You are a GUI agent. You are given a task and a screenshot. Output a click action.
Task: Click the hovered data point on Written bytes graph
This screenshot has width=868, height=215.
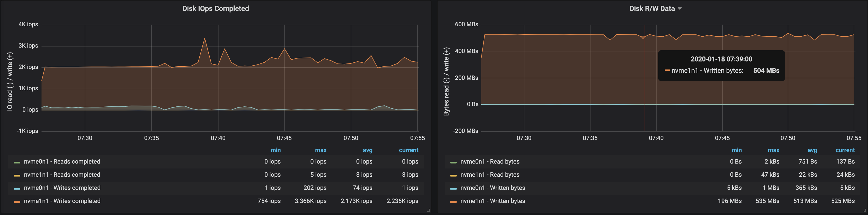click(x=643, y=37)
